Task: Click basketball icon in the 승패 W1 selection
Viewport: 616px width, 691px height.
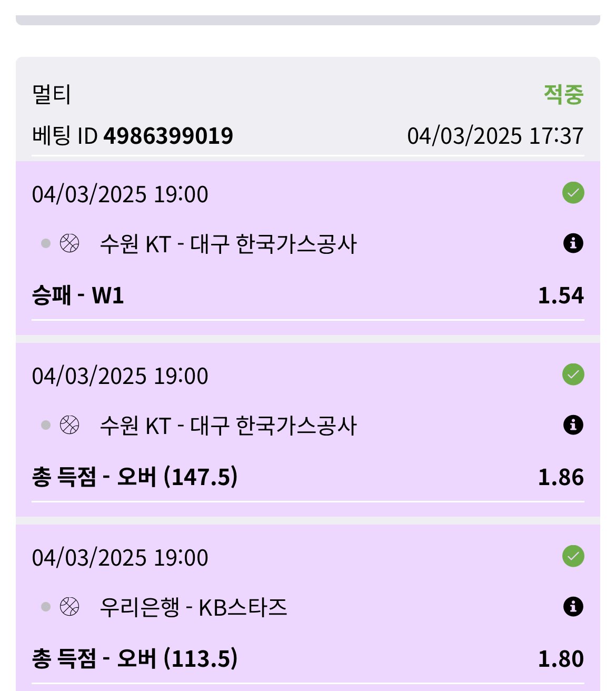Action: click(x=69, y=243)
